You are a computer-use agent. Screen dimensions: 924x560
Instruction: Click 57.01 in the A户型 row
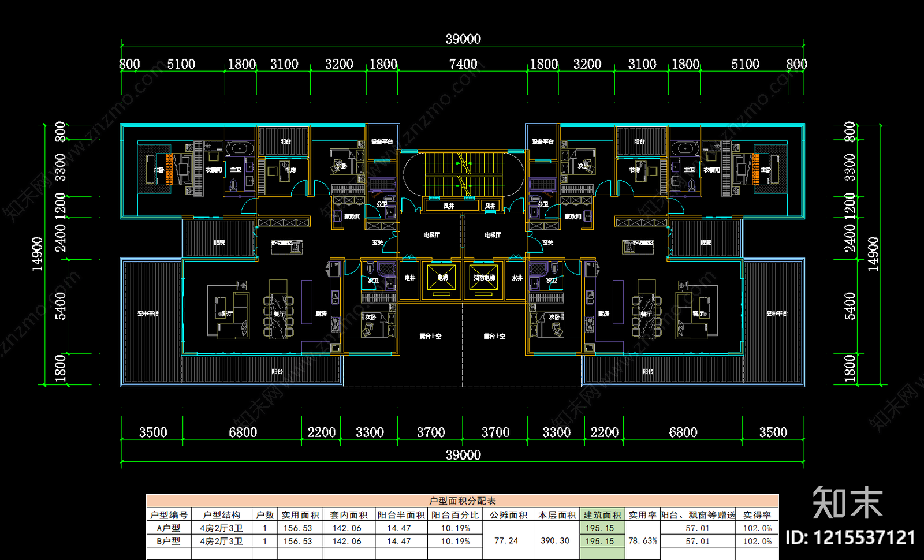(698, 528)
